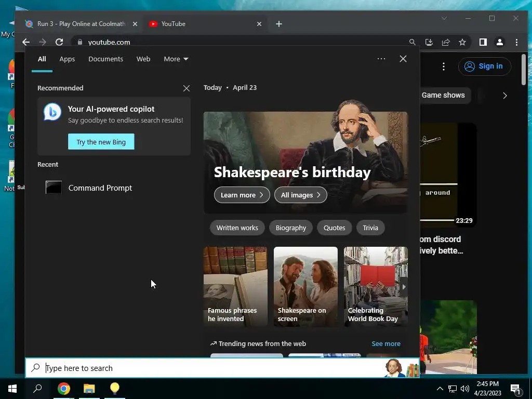Open the taskbar clock and calendar
Image resolution: width=532 pixels, height=399 pixels.
tap(487, 389)
